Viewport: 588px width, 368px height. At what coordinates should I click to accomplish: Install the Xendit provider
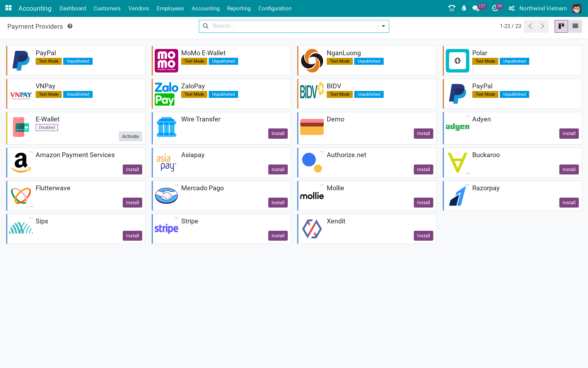pos(424,236)
